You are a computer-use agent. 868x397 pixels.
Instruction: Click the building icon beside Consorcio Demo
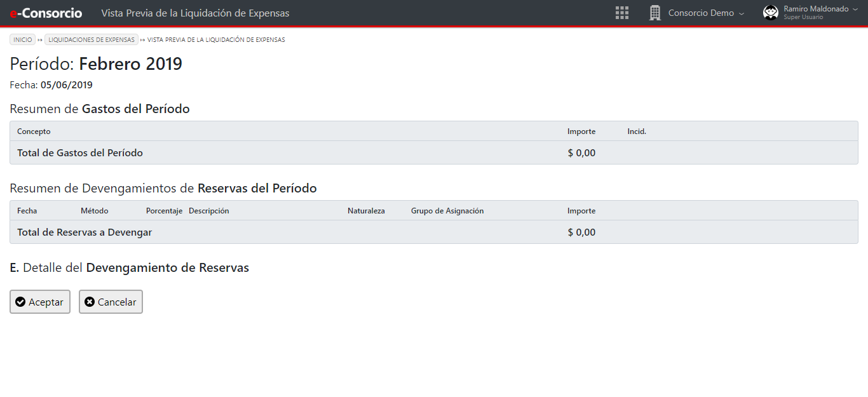tap(654, 13)
